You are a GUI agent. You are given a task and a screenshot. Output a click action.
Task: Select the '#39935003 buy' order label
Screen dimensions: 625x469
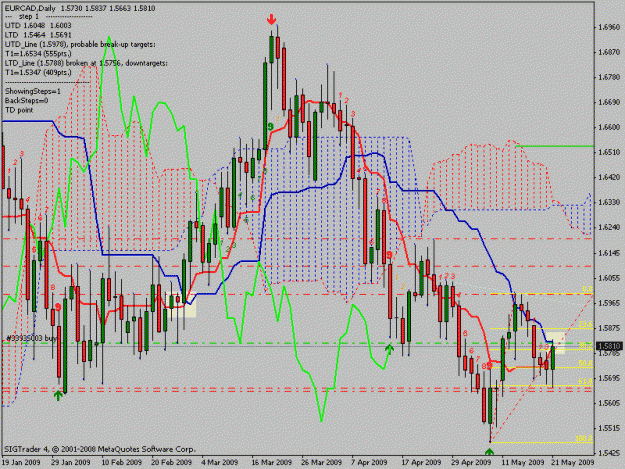tap(31, 338)
